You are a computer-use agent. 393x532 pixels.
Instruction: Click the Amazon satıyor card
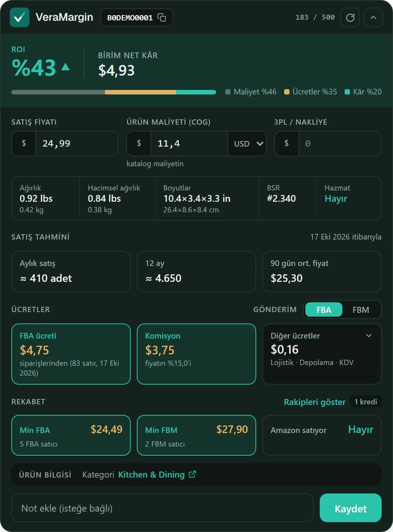point(322,435)
